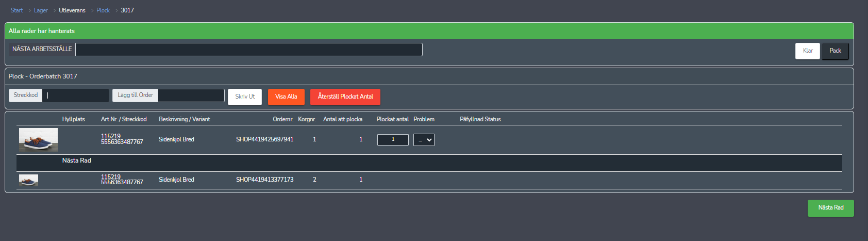This screenshot has height=241, width=868.
Task: Click the Påfyllnad Status column header
Action: 480,119
